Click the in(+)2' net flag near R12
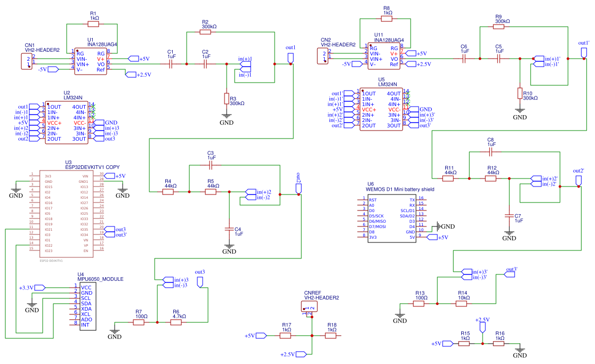This screenshot has height=364, width=595. [536, 178]
